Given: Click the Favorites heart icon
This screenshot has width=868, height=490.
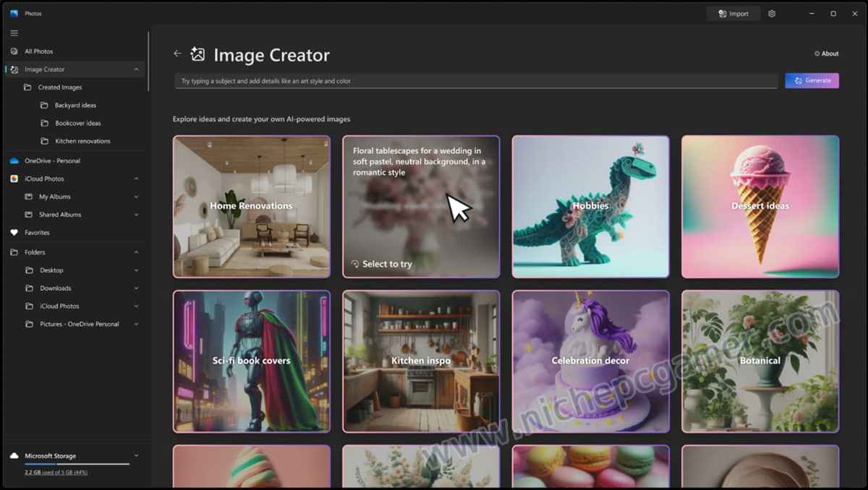Looking at the screenshot, I should click(14, 233).
